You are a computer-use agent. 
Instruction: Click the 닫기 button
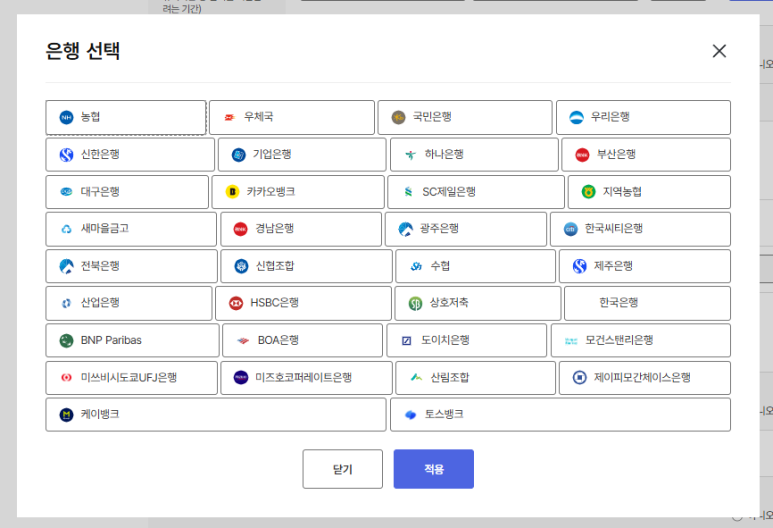(343, 469)
